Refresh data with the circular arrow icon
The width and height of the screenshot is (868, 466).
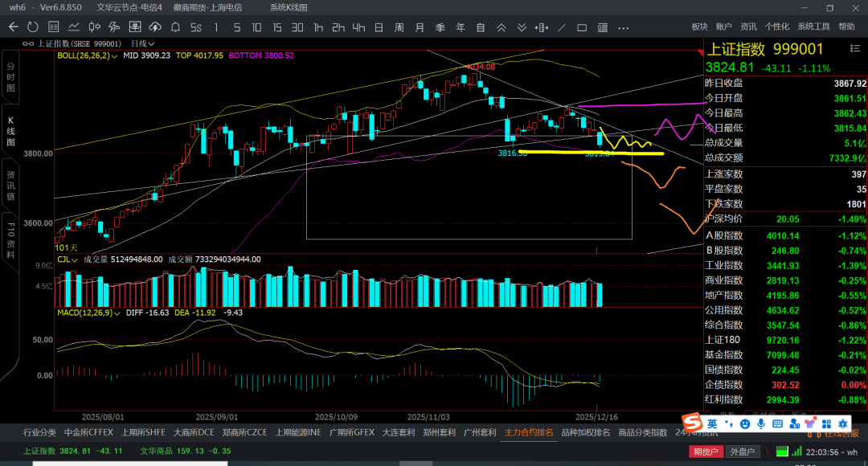pyautogui.click(x=33, y=27)
